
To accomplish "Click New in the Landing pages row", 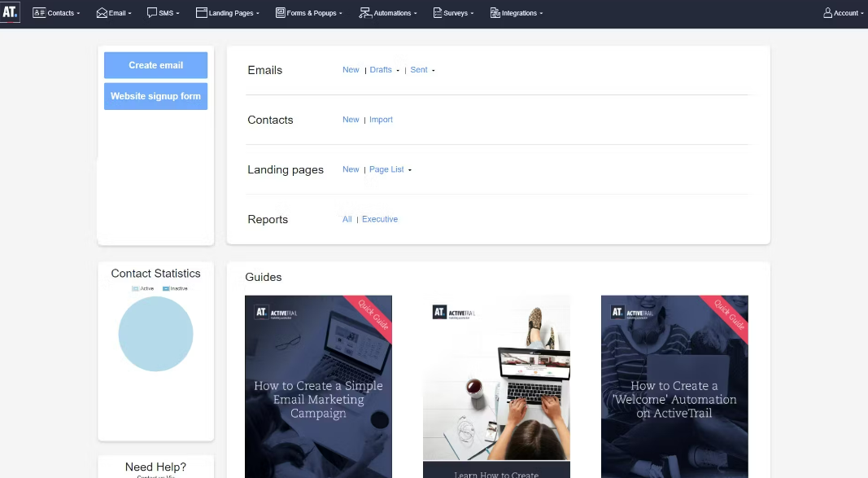I will click(x=351, y=169).
